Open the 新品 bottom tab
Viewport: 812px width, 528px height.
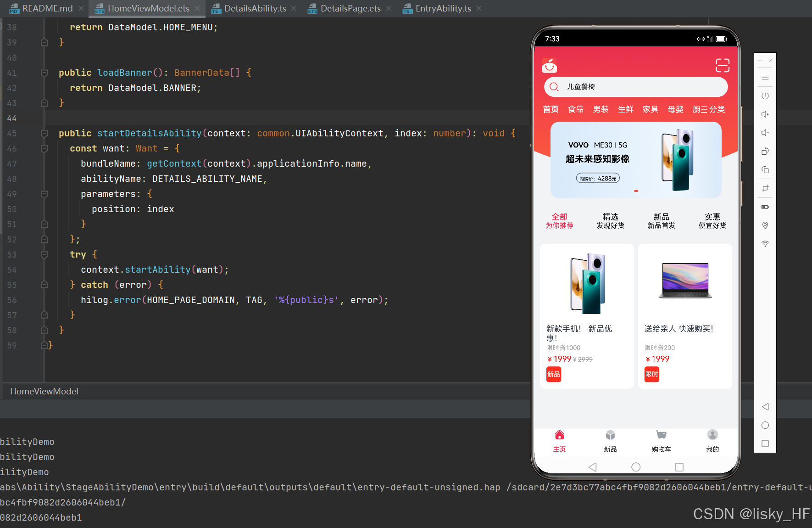[x=610, y=441]
